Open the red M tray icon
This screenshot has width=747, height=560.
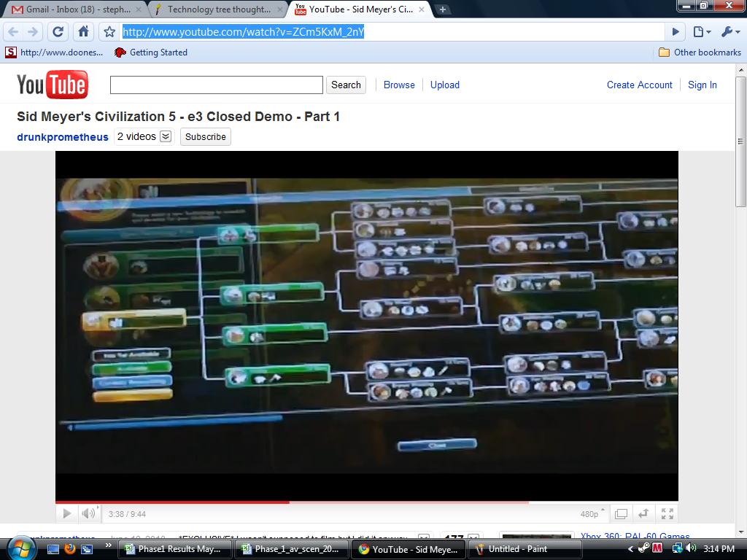click(x=657, y=548)
